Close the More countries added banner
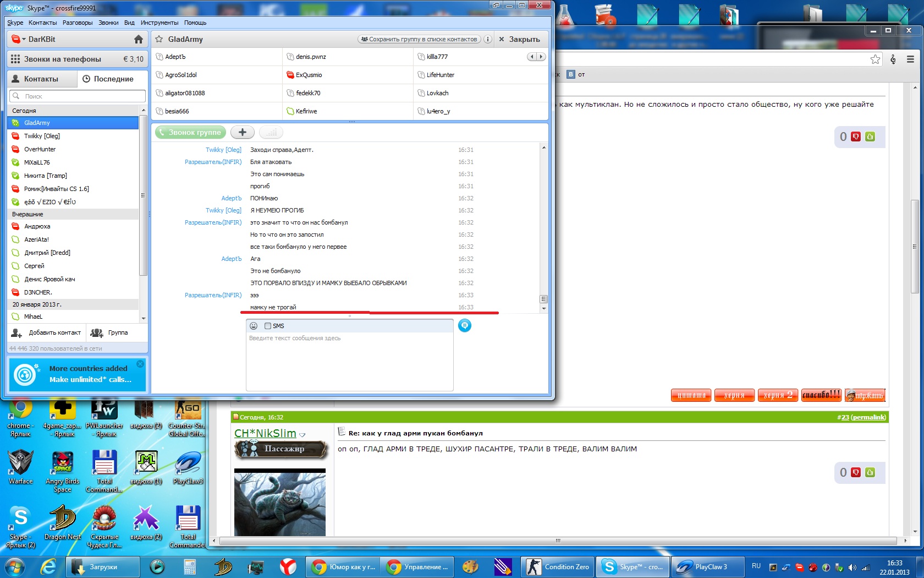The height and width of the screenshot is (578, 924). click(x=140, y=364)
